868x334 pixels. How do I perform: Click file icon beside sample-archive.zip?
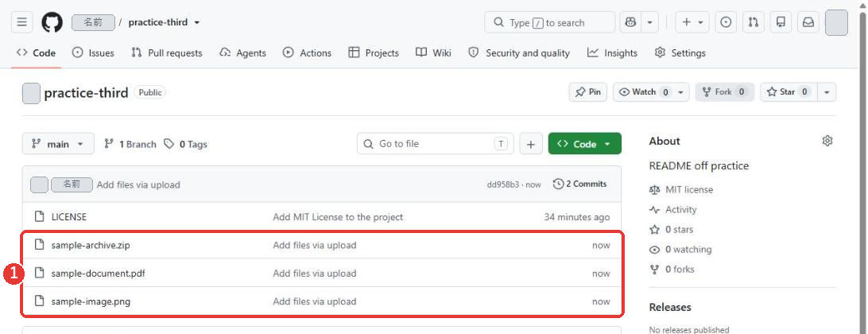coord(39,246)
